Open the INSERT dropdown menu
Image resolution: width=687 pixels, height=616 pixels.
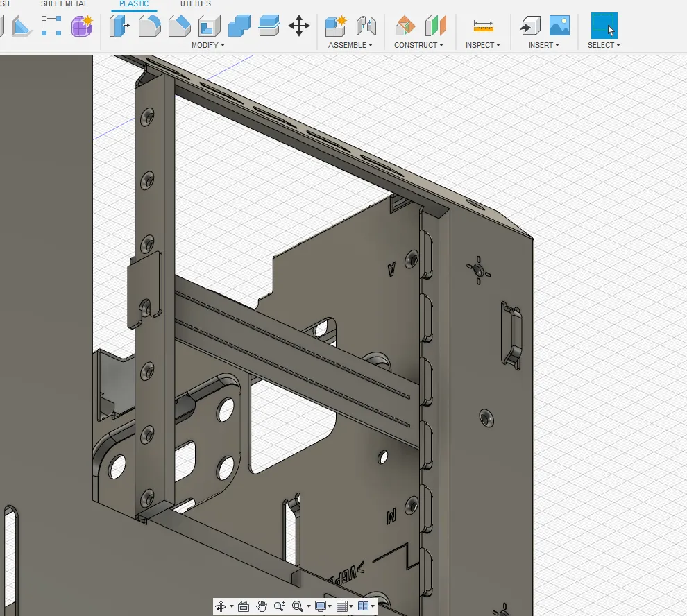pyautogui.click(x=544, y=45)
